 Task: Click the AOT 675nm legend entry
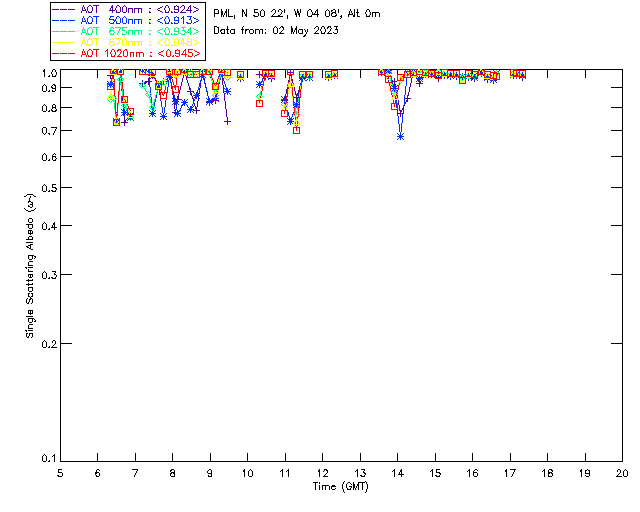click(x=127, y=31)
